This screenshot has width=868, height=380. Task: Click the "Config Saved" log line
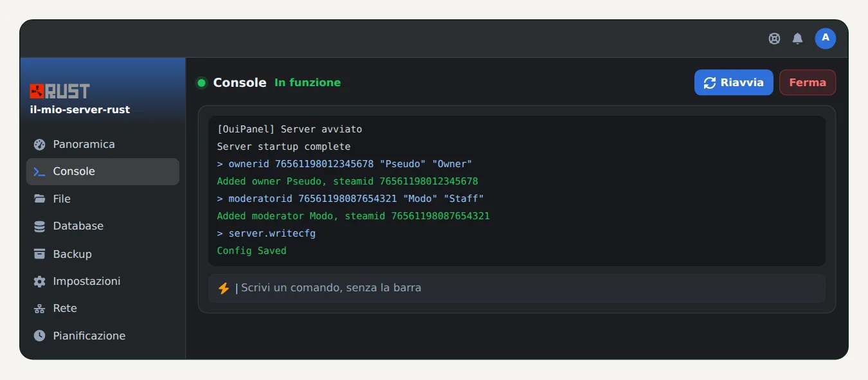click(x=251, y=251)
